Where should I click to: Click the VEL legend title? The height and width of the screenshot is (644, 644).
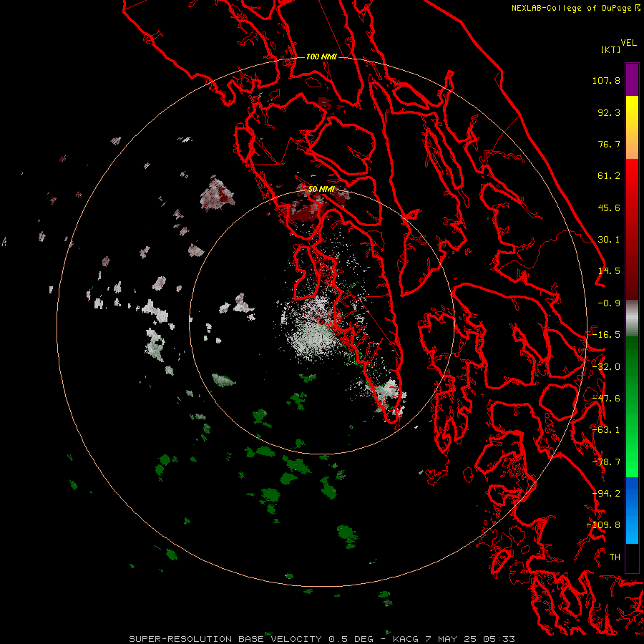[629, 43]
